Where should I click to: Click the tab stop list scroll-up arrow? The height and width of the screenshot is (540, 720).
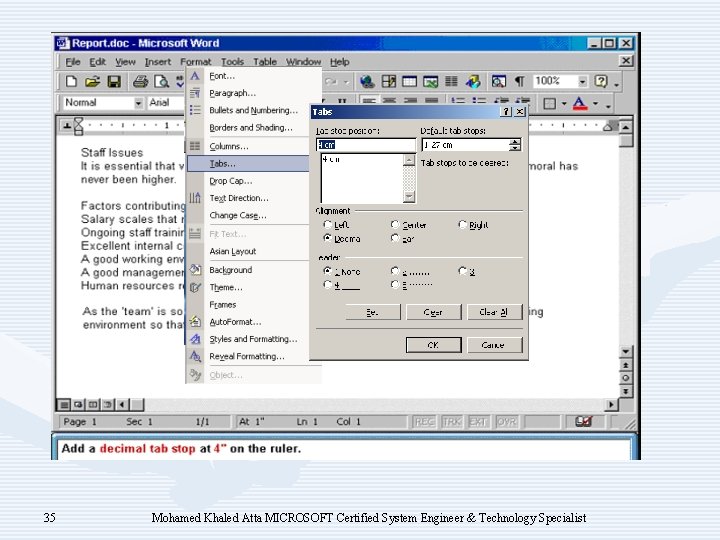(x=409, y=160)
